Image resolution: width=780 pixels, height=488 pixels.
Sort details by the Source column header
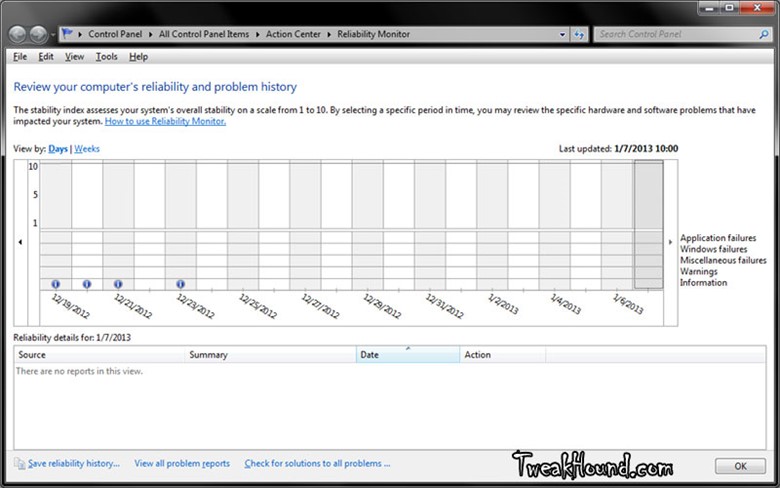(99, 355)
